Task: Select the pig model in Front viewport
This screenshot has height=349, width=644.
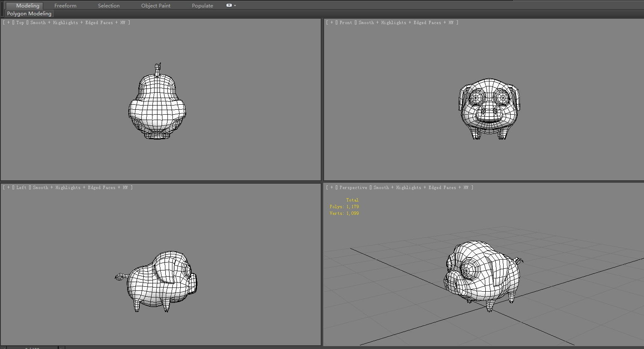Action: [489, 109]
